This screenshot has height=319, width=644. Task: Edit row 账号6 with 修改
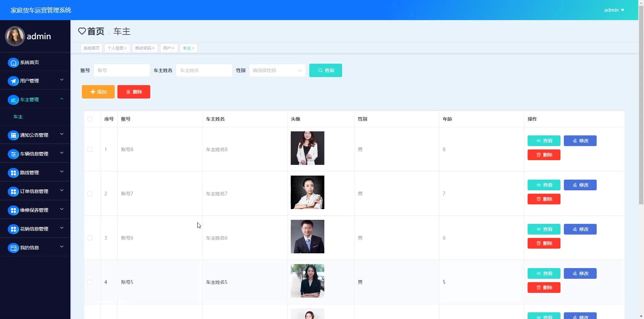coord(580,229)
